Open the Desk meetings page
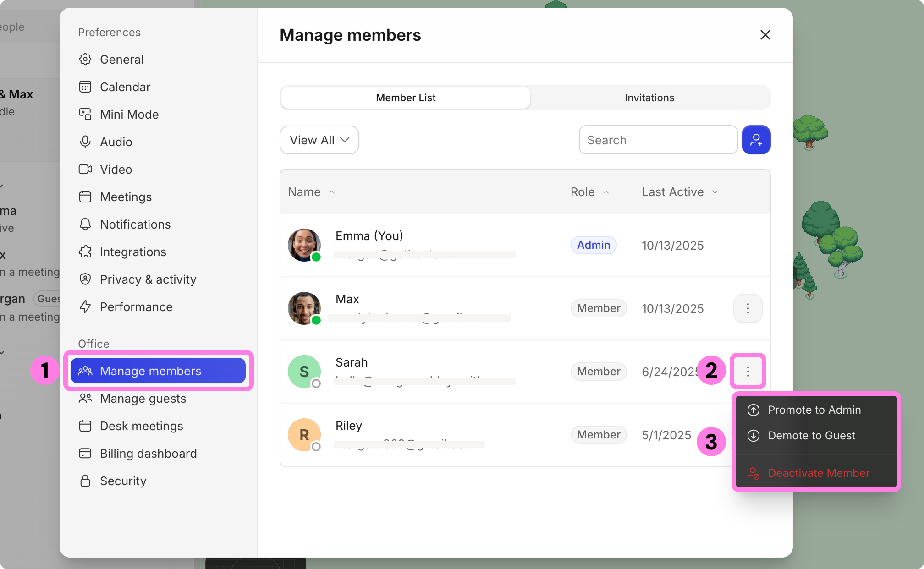 [158, 426]
